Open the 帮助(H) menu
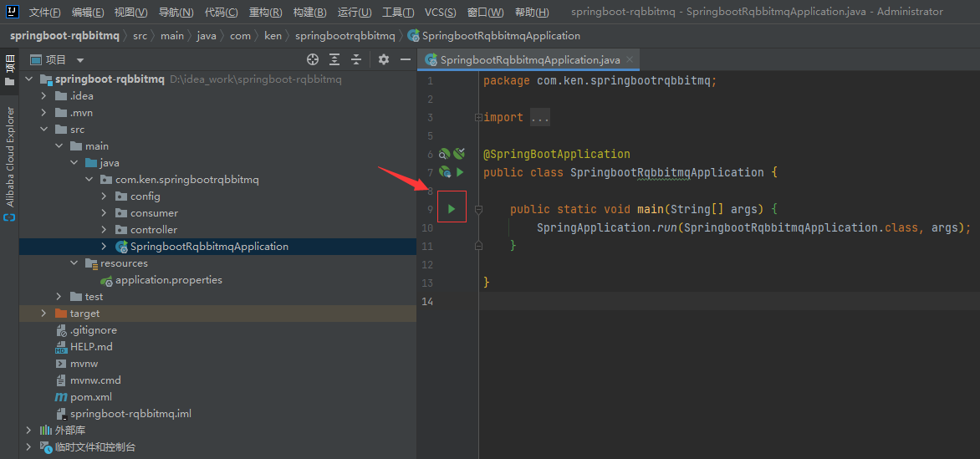Viewport: 980px width, 459px height. [x=532, y=12]
